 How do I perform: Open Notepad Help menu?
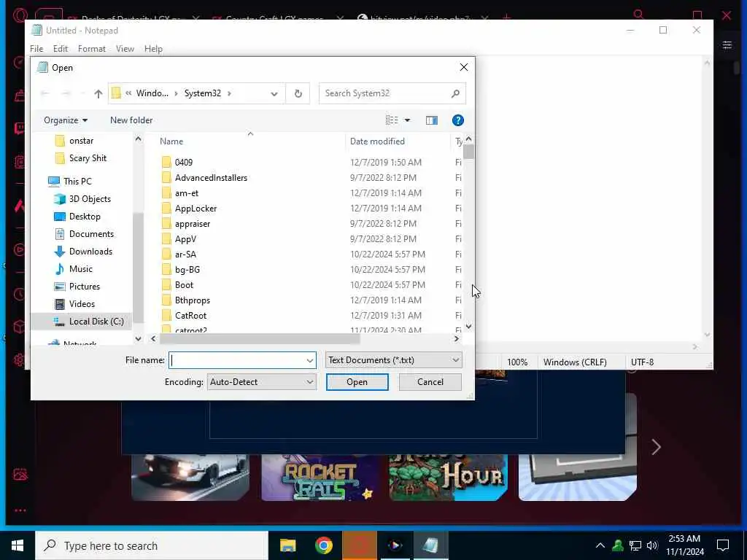coord(153,49)
